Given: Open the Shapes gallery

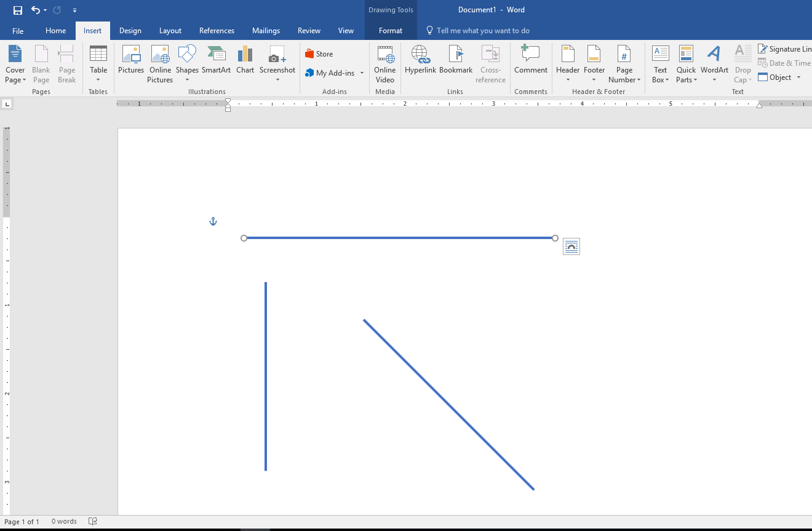Looking at the screenshot, I should (x=187, y=65).
